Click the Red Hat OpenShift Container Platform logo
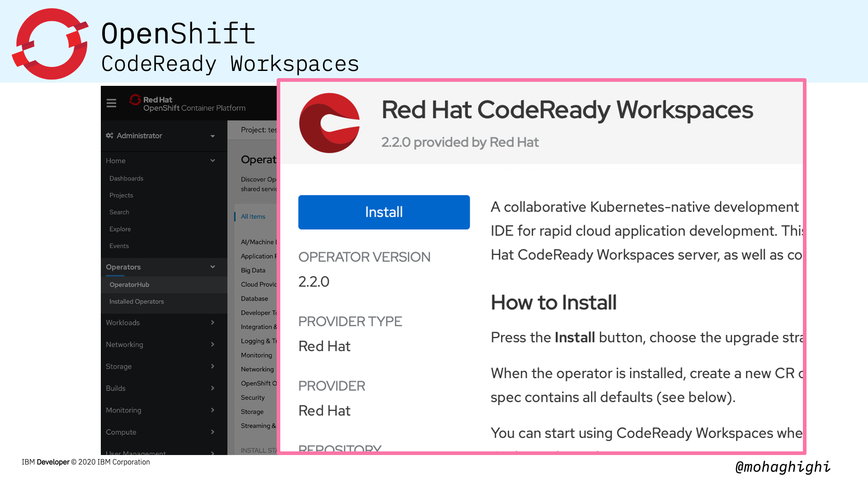868x488 pixels. point(187,103)
